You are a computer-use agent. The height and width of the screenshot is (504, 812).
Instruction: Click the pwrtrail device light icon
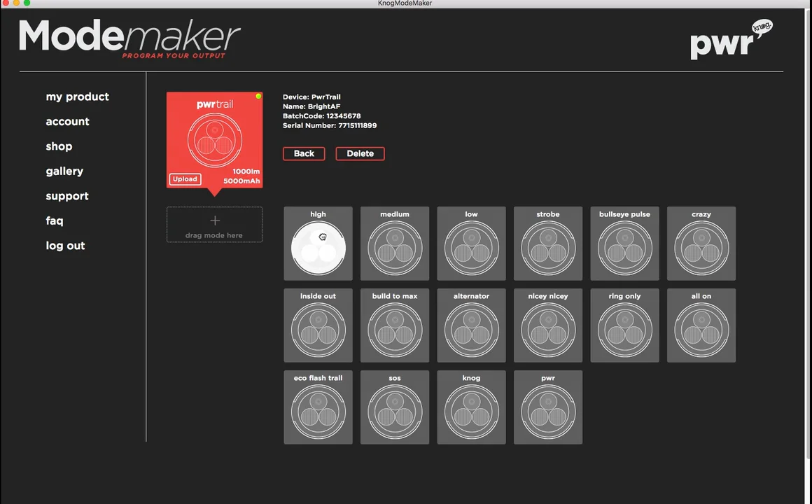(x=214, y=140)
